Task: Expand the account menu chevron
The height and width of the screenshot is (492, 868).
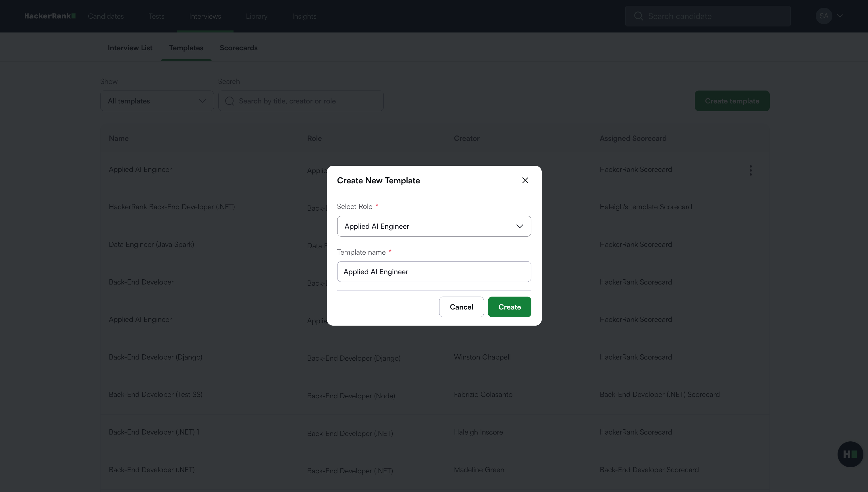Action: pos(840,16)
